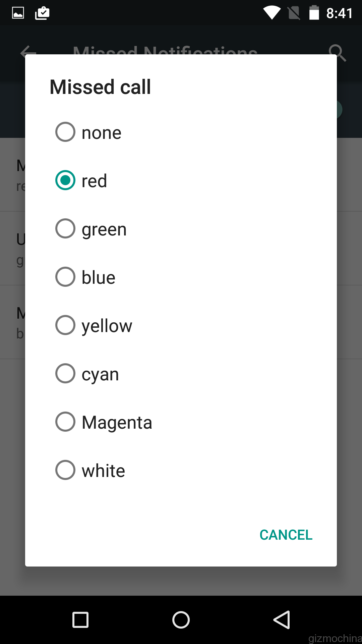Viewport: 362px width, 644px height.
Task: Tap the battery status icon
Action: coord(314,13)
